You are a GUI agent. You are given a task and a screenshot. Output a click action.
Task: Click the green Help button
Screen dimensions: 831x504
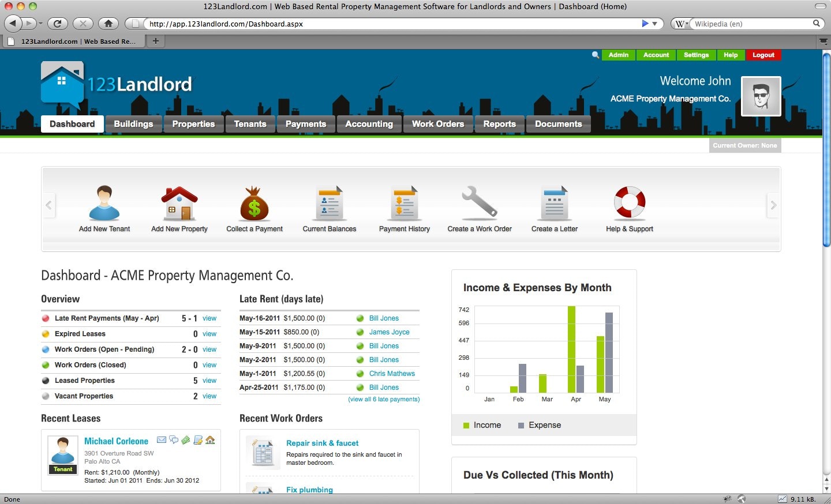(731, 55)
